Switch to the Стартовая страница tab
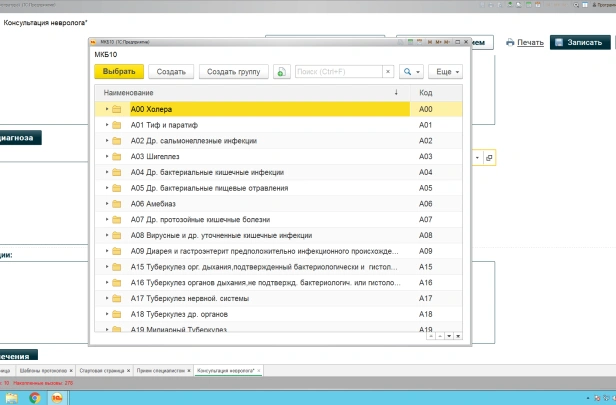Screen dimensions: 616x405 104,371
